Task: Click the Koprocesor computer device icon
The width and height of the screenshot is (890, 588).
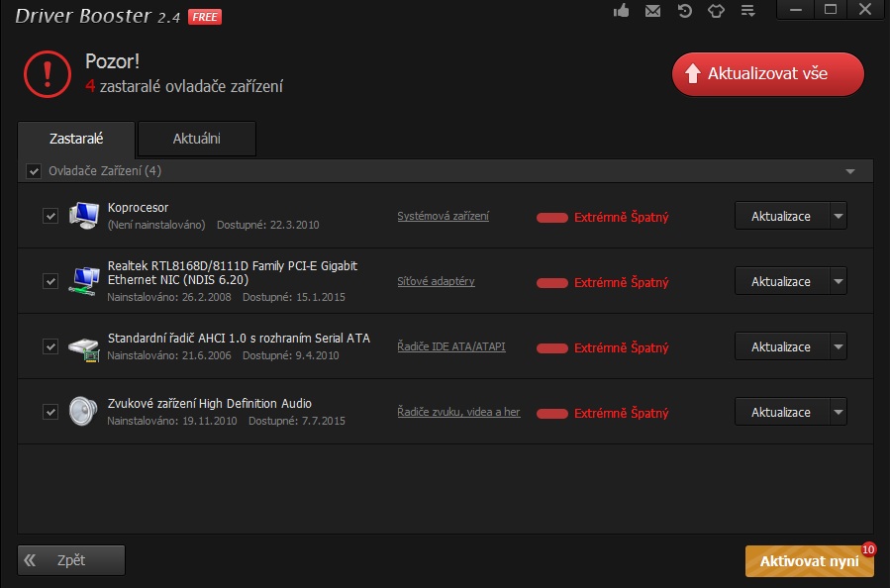Action: [x=84, y=216]
